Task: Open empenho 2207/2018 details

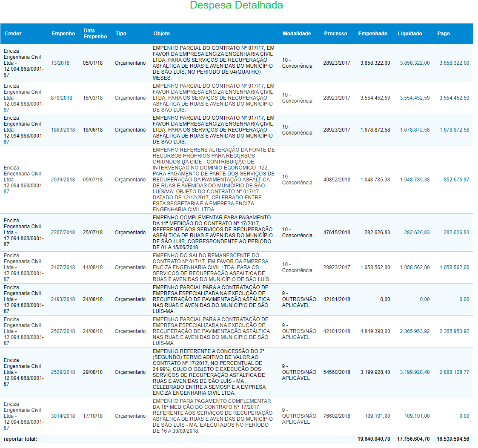Action: [63, 233]
